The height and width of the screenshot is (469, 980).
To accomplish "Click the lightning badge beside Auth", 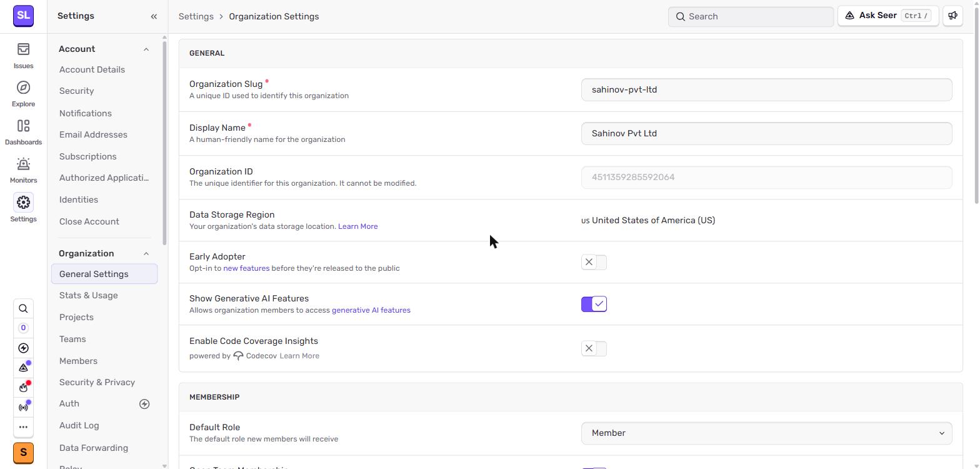I will pos(144,404).
